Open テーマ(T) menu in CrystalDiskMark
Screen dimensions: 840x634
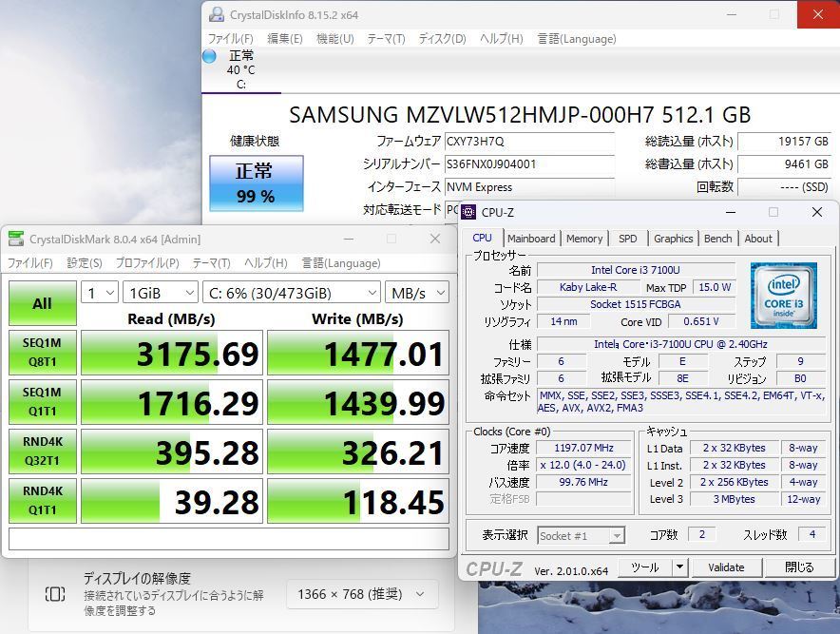211,263
